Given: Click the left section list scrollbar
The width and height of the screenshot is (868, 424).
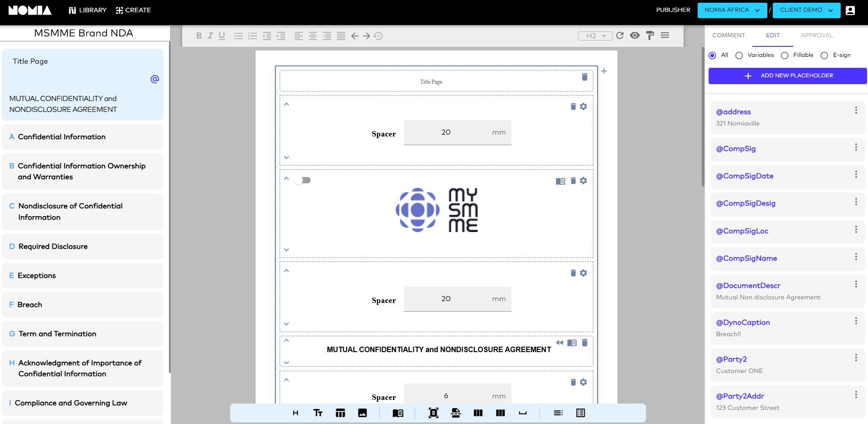Looking at the screenshot, I should [x=169, y=207].
